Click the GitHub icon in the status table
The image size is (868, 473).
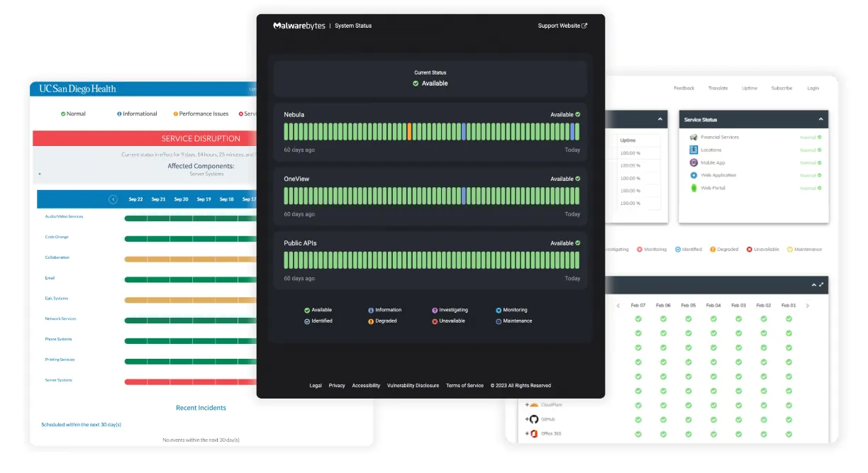534,419
